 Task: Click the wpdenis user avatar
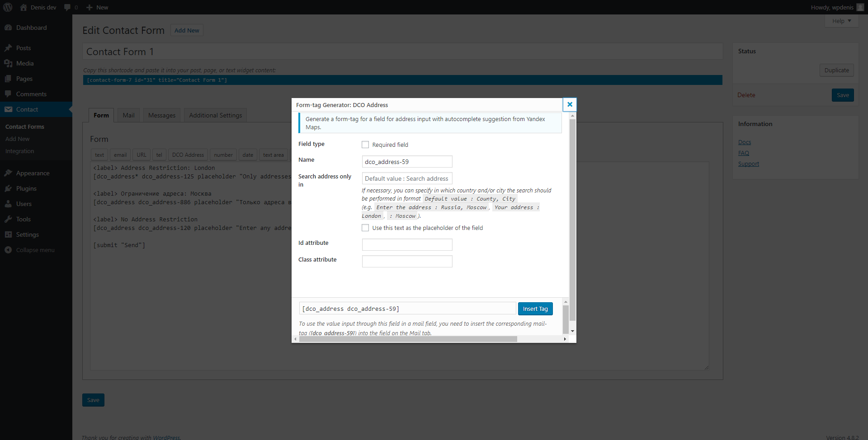(860, 7)
